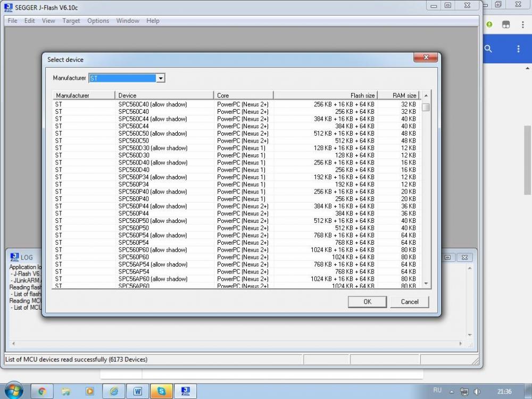Open the Target menu
Screen dimensions: 532x399
pyautogui.click(x=71, y=21)
